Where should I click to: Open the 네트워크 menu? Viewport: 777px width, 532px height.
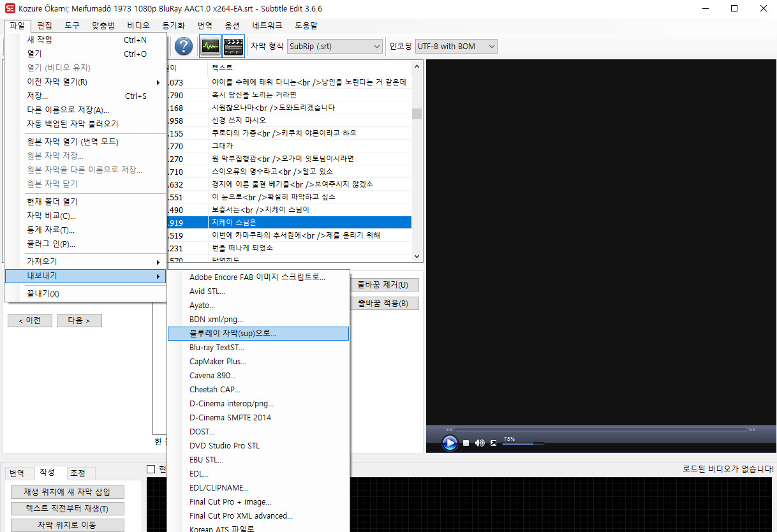267,26
